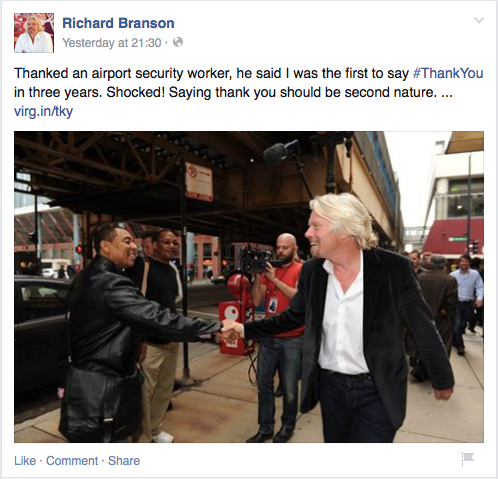Like the post

[x=25, y=461]
